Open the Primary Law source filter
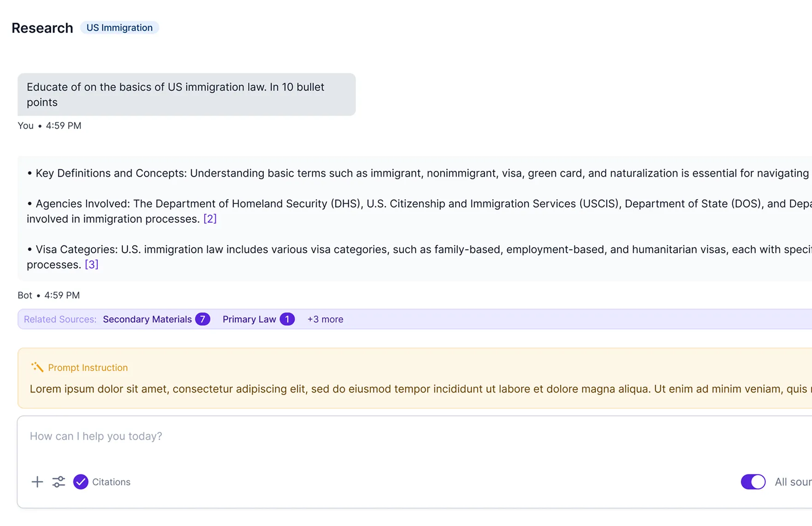This screenshot has width=812, height=526. pos(249,319)
